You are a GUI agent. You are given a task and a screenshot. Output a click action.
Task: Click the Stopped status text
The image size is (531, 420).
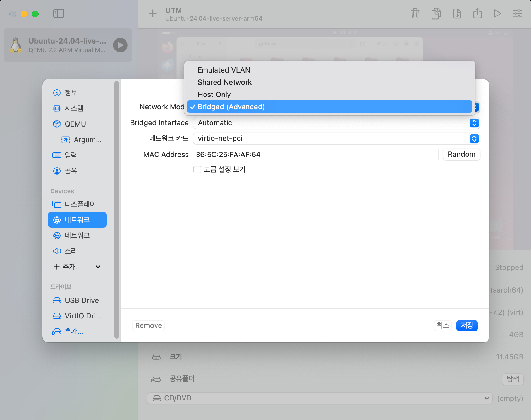509,267
